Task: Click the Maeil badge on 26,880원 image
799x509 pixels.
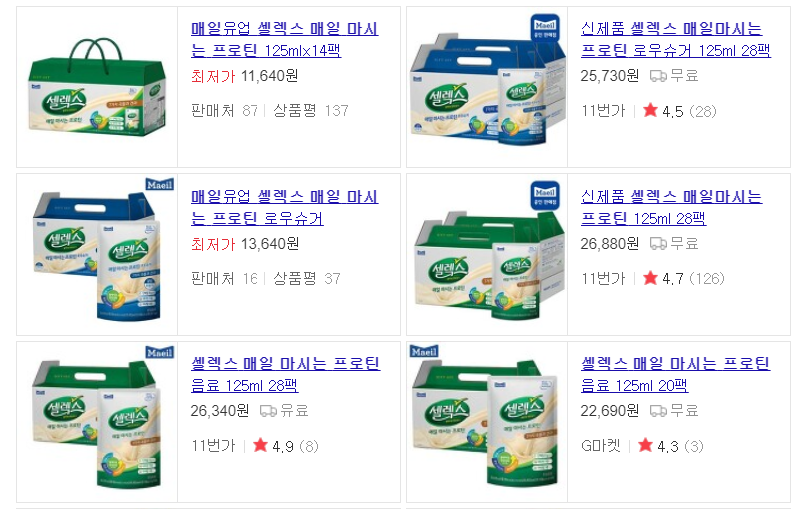Action: tap(545, 196)
